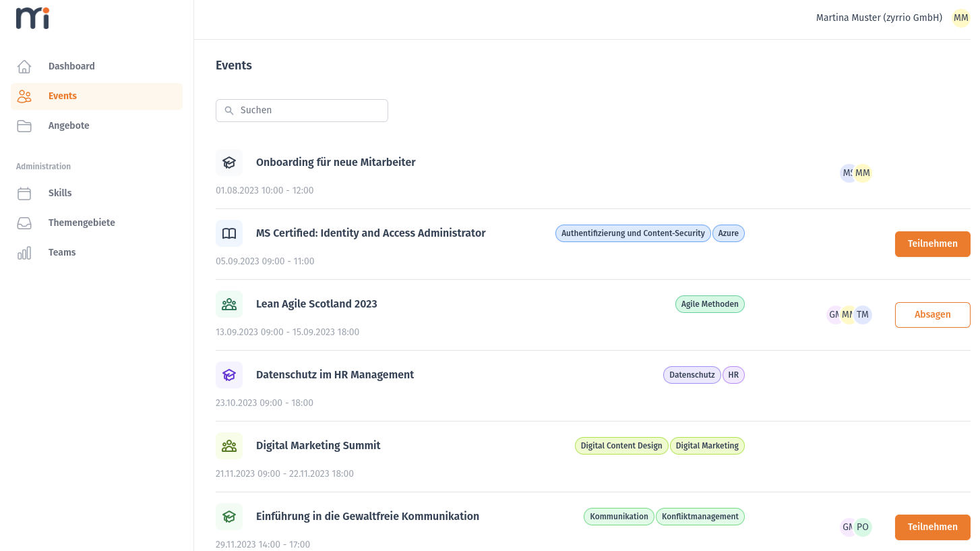Open Datenschutz im HR Management event

[x=335, y=375]
